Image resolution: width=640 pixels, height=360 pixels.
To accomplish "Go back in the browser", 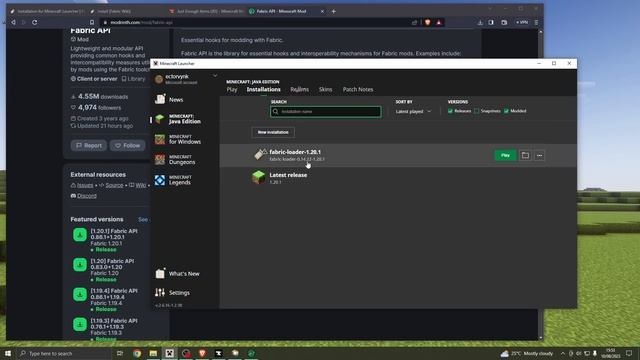I will tap(13, 22).
